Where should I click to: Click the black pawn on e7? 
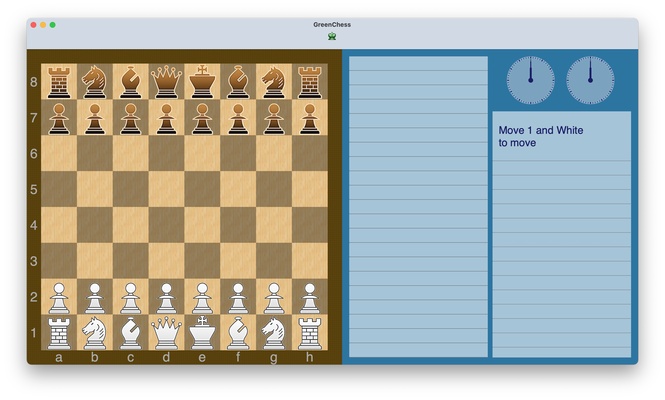click(x=202, y=118)
